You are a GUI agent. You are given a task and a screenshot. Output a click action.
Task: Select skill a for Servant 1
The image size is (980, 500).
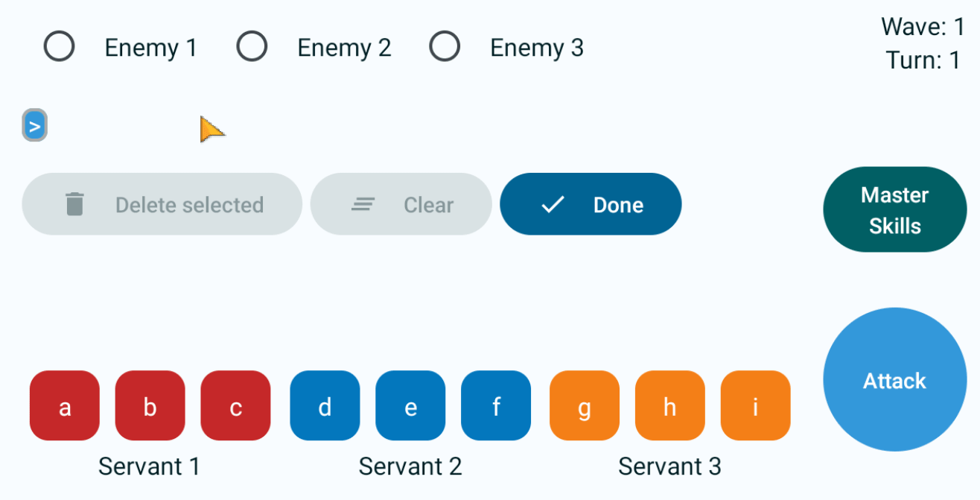point(65,405)
